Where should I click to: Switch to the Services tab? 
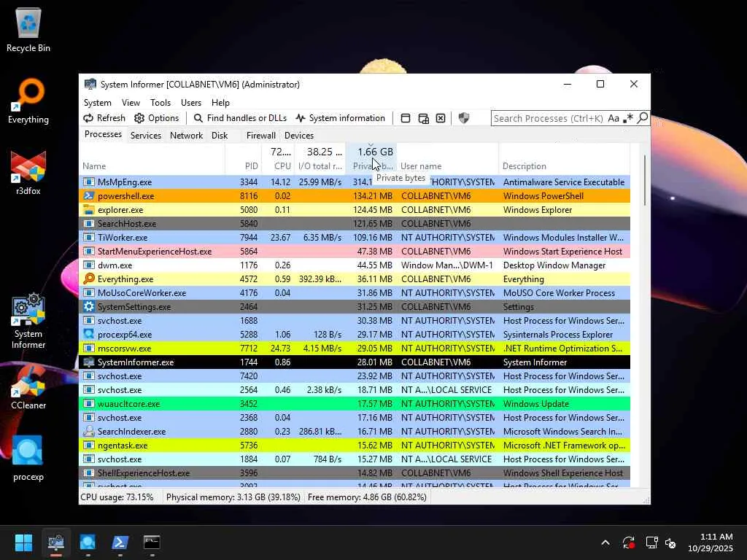[146, 135]
